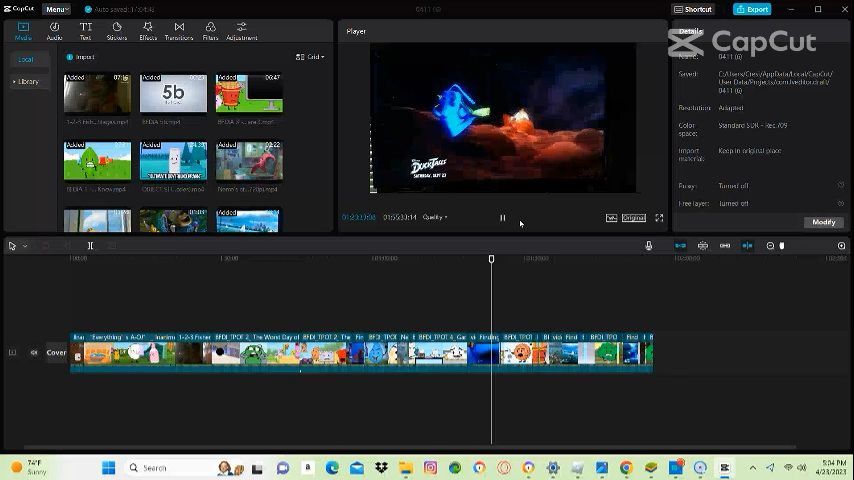Viewport: 854px width, 480px height.
Task: Click the Delete icon in timeline toolbar
Action: click(112, 246)
